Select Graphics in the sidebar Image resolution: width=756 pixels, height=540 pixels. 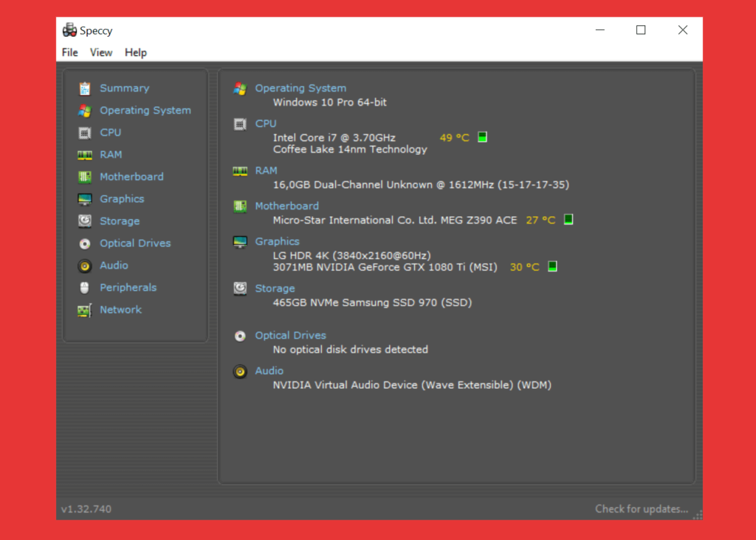pos(122,199)
